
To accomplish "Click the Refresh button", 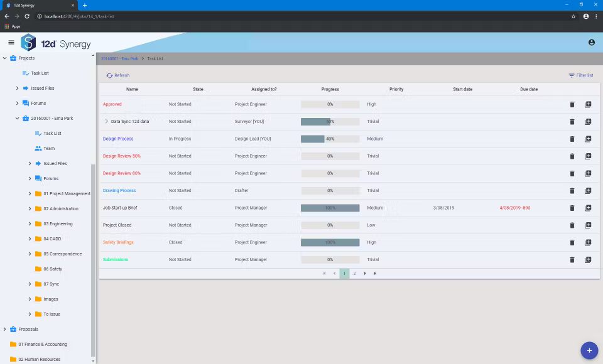I will [x=119, y=75].
